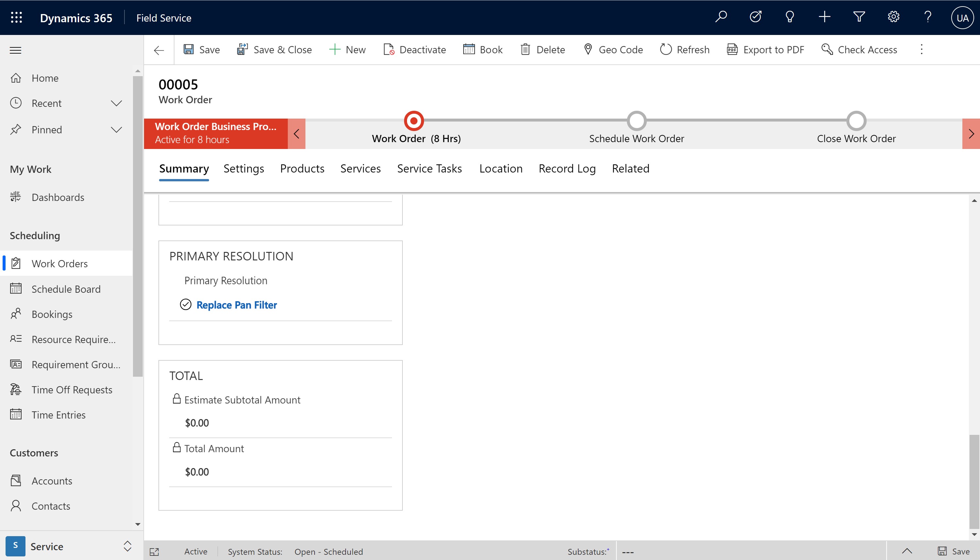
Task: Switch to the Products tab
Action: 302,169
